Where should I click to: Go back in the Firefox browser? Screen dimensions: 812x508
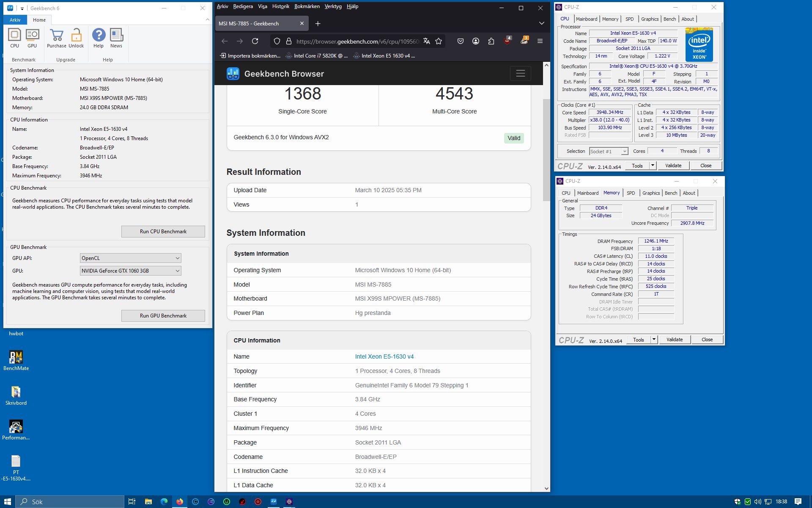click(x=225, y=41)
